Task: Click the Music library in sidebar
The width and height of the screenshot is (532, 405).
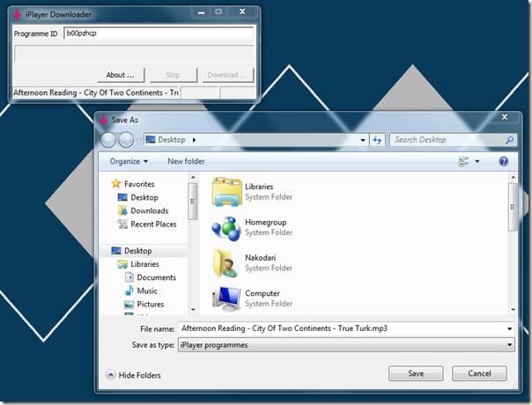Action: coord(147,291)
